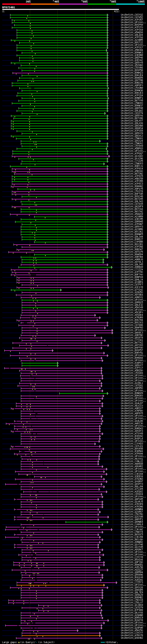Select hit label UniRef100_C3YCY7
This screenshot has height=644, width=147.
click(x=132, y=633)
